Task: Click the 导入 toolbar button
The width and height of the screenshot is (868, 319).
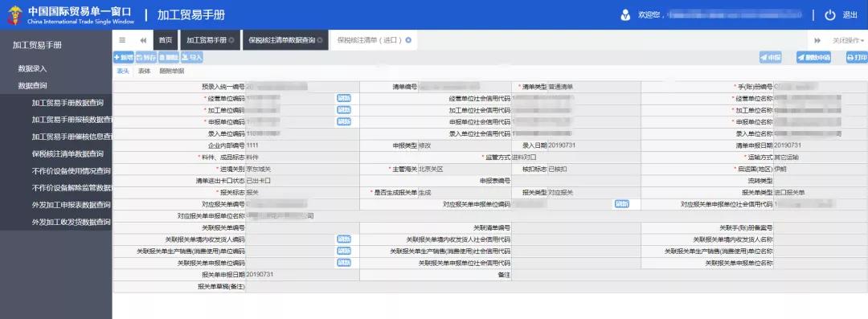Action: [191, 57]
